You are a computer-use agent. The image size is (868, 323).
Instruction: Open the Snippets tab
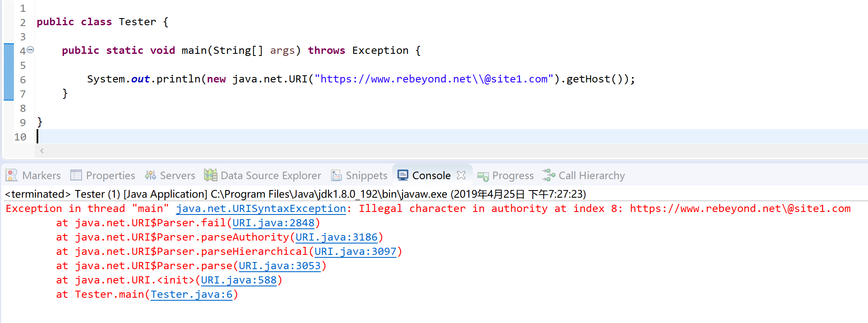point(359,175)
